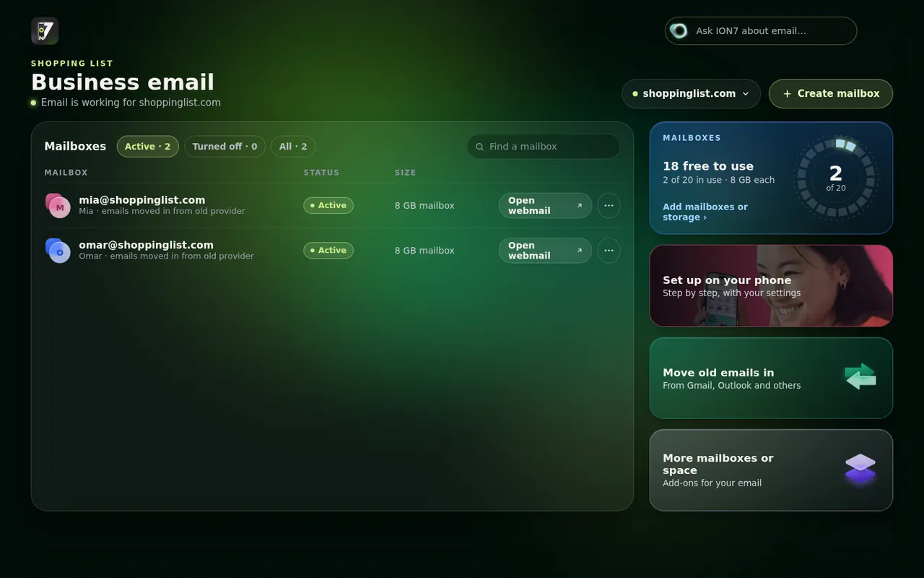Click the ION7 logo icon

45,31
